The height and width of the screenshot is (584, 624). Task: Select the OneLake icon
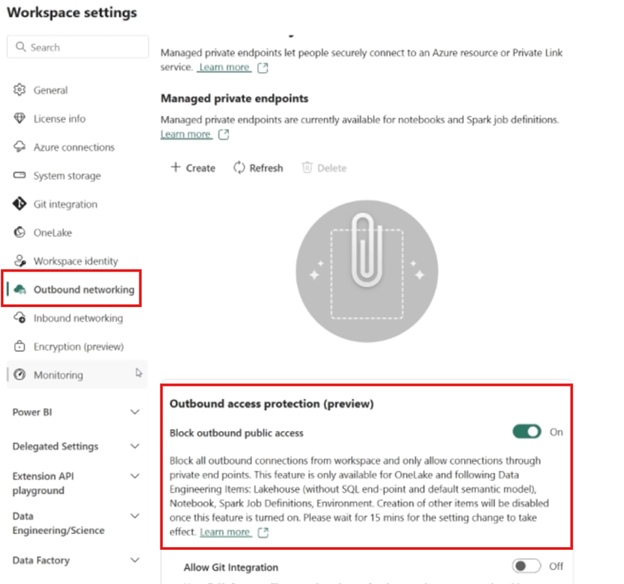point(19,232)
